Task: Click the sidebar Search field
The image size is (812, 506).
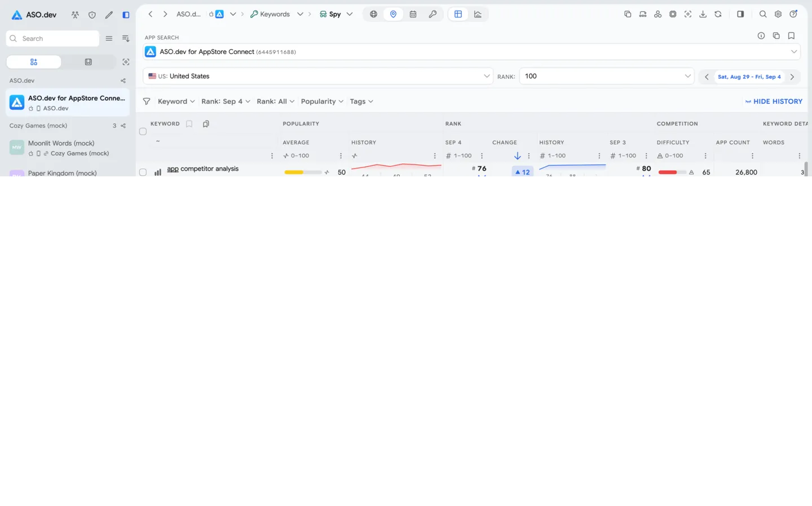Action: click(x=52, y=38)
